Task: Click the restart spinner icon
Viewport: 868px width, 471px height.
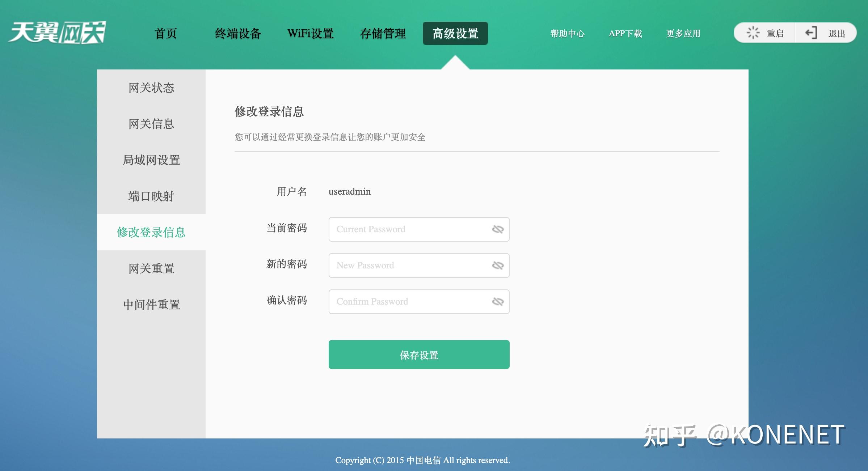Action: [753, 33]
